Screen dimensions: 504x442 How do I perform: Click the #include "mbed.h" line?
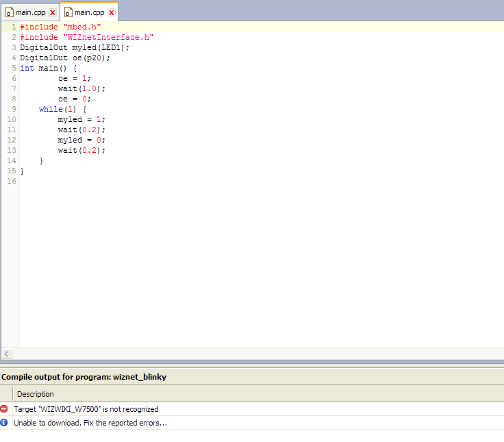[x=60, y=27]
